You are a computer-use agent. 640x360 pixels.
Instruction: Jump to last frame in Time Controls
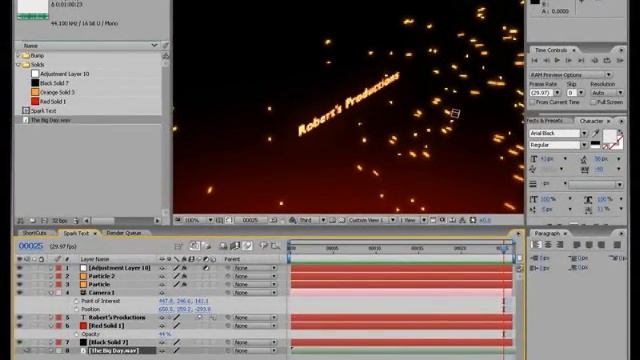coord(581,60)
